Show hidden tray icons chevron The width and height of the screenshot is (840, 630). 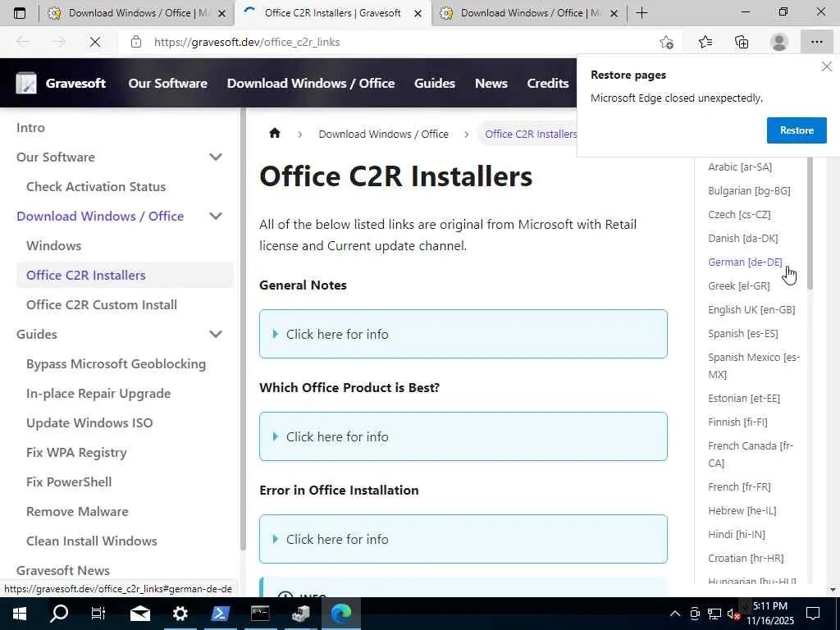(x=675, y=614)
